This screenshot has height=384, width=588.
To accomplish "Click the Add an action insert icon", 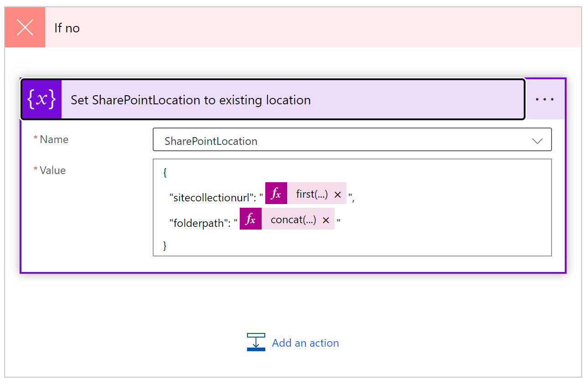I will [x=256, y=342].
